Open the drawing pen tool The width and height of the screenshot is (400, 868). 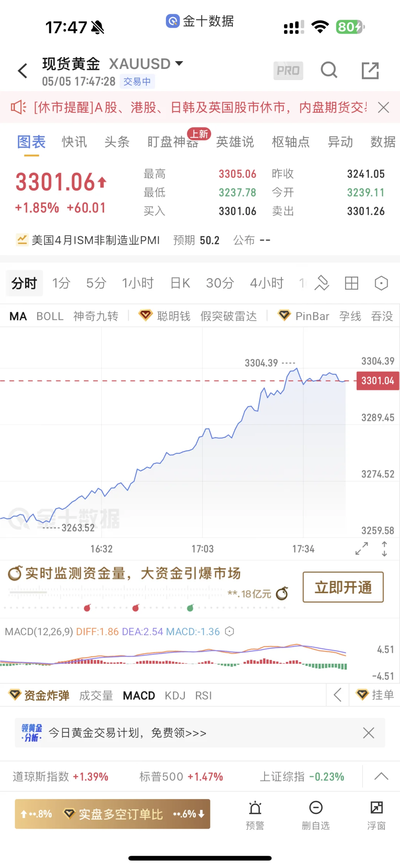[321, 283]
